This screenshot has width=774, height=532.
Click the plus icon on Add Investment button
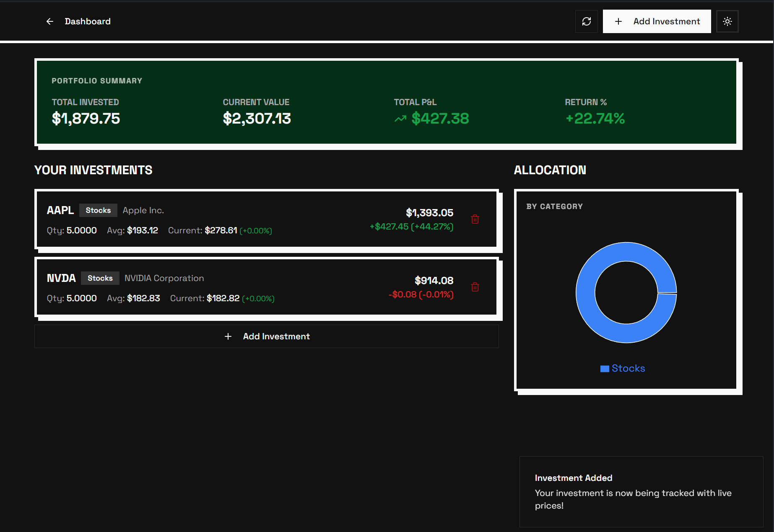[618, 21]
